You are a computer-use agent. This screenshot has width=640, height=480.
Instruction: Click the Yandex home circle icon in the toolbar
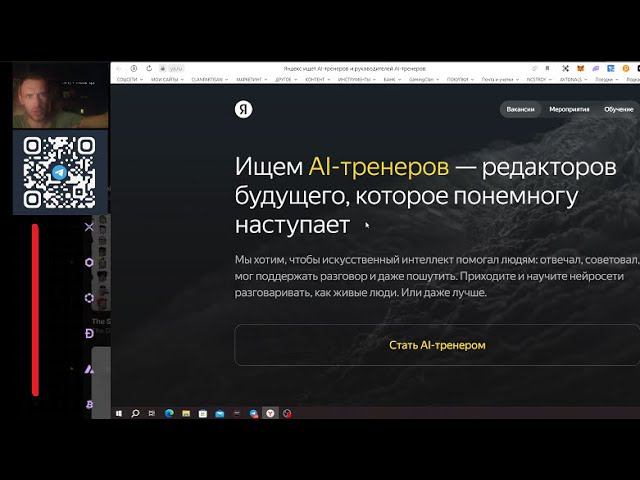(x=134, y=68)
